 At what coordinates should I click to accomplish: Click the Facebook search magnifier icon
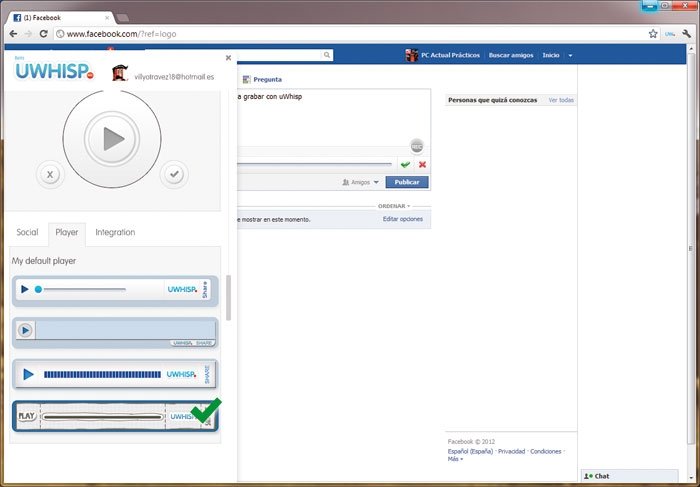coord(327,55)
